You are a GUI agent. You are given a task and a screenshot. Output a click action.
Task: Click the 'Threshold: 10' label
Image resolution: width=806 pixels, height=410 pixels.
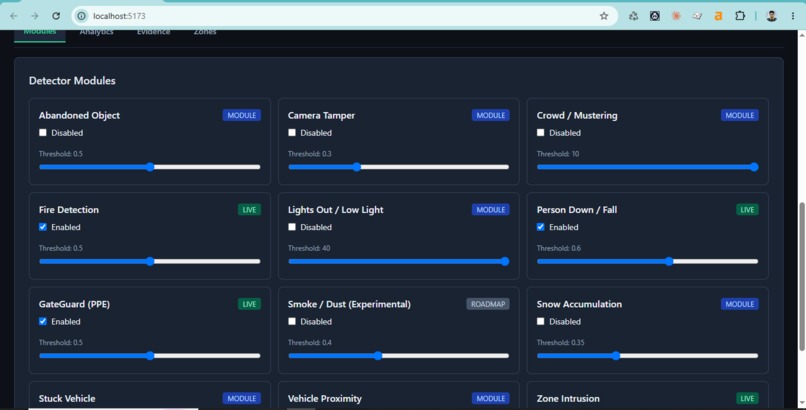pos(558,154)
